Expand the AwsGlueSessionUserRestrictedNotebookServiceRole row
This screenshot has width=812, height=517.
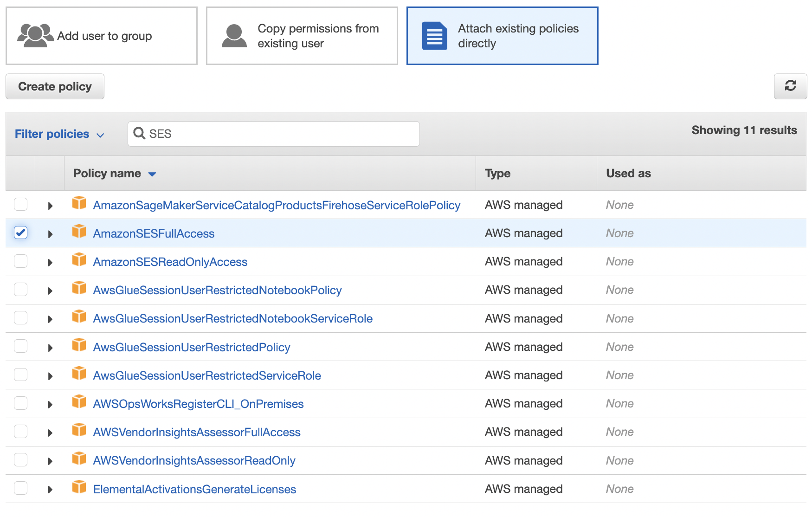pos(50,319)
